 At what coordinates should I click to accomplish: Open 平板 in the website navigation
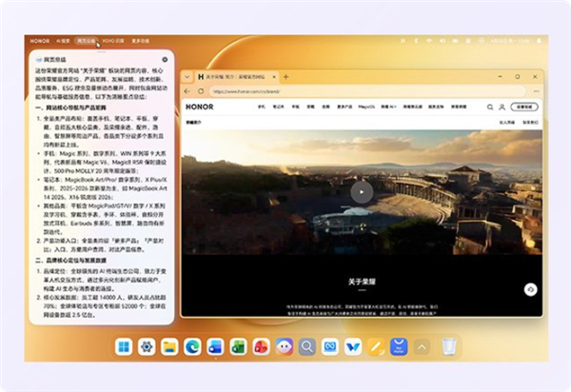click(x=295, y=107)
